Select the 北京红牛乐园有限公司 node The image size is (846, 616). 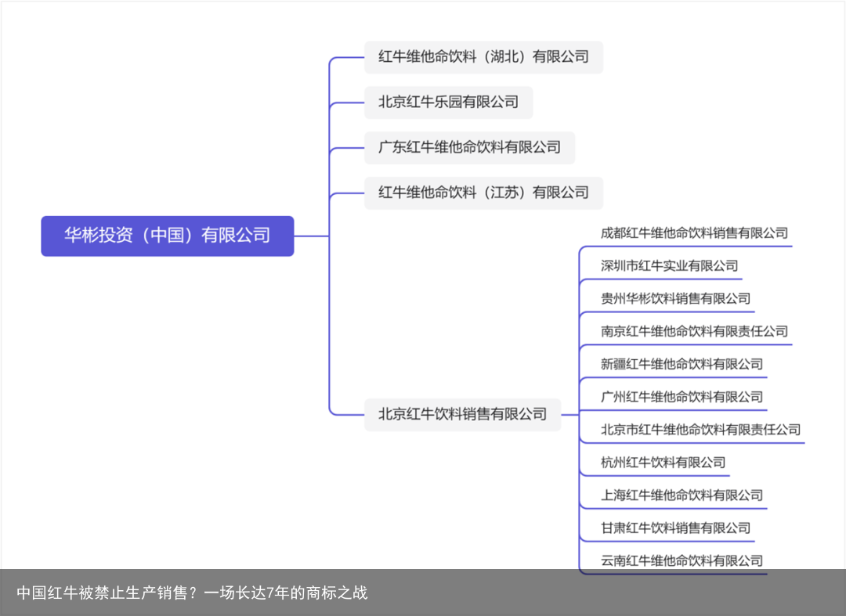click(448, 103)
